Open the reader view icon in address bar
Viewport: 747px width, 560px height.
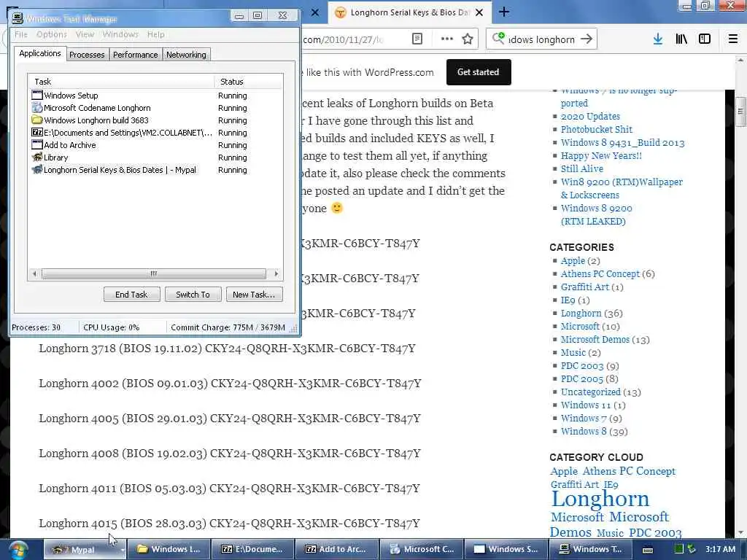coord(417,39)
